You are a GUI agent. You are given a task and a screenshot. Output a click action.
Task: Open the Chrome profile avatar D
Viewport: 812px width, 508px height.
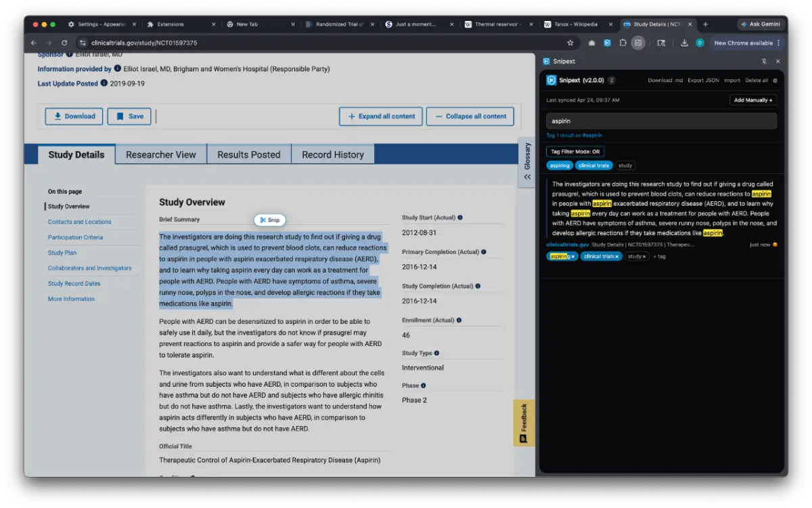[700, 43]
